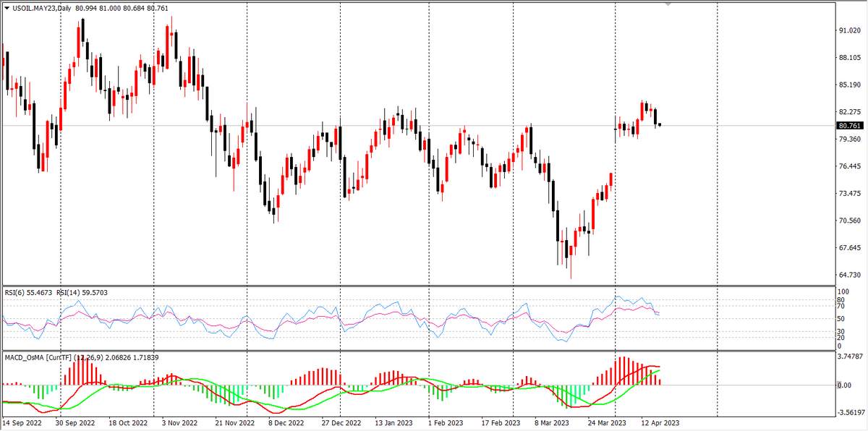
Task: Click the 24 Mar 2023 date label
Action: pos(608,422)
